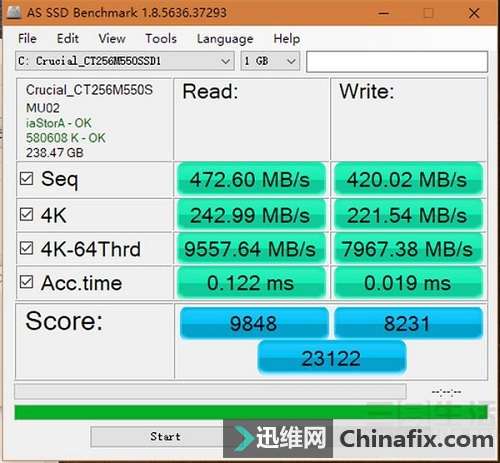Open the Tools menu

coord(161,39)
